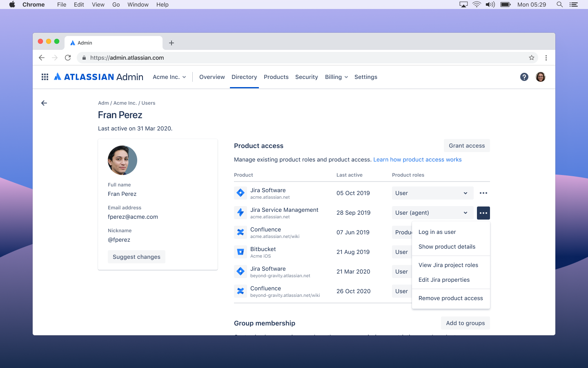
Task: Open the Bitbucket User role dropdown
Action: click(x=402, y=252)
